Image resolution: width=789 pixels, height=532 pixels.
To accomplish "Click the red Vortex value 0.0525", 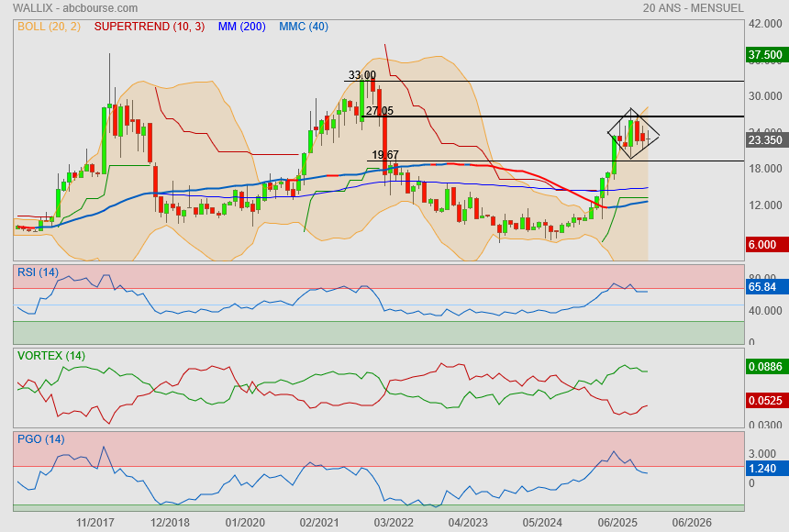I will (764, 400).
